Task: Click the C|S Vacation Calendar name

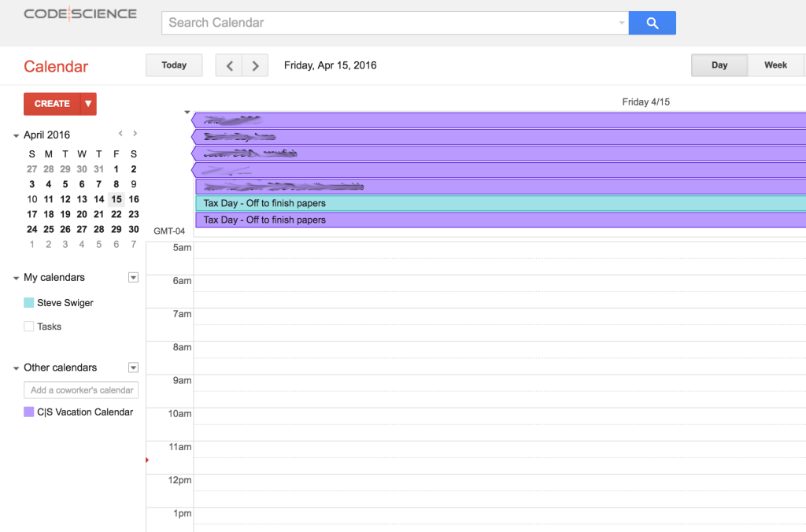Action: point(85,412)
